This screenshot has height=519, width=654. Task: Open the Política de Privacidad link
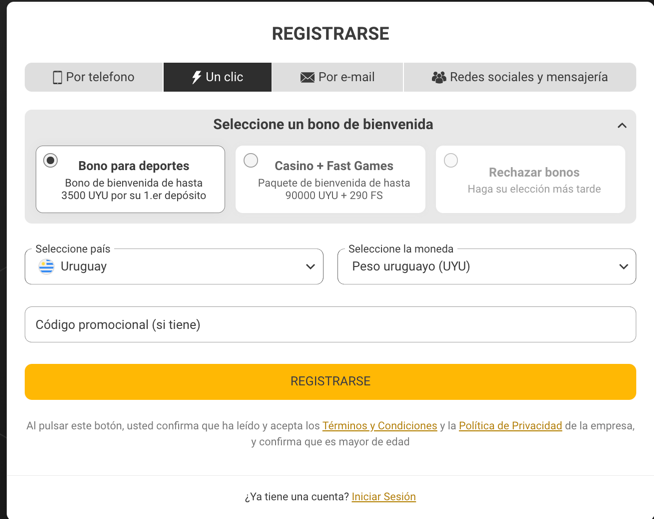510,426
